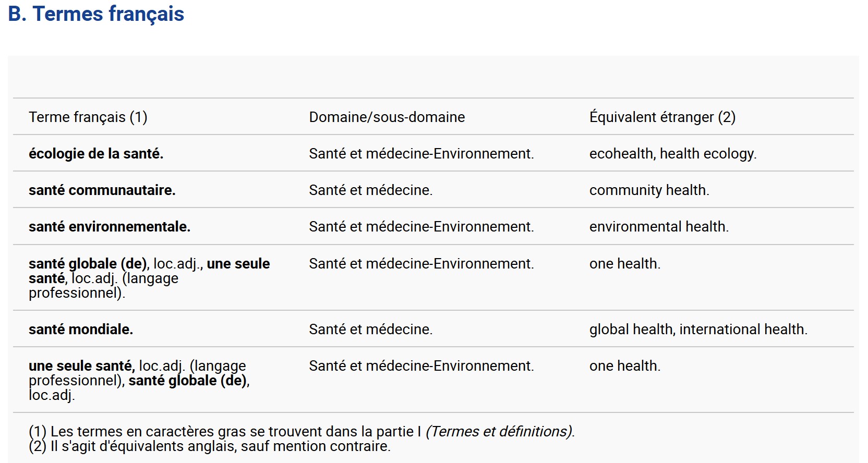This screenshot has height=463, width=868.
Task: Click 'ecohealth, health ecology.' equivalent
Action: click(673, 153)
